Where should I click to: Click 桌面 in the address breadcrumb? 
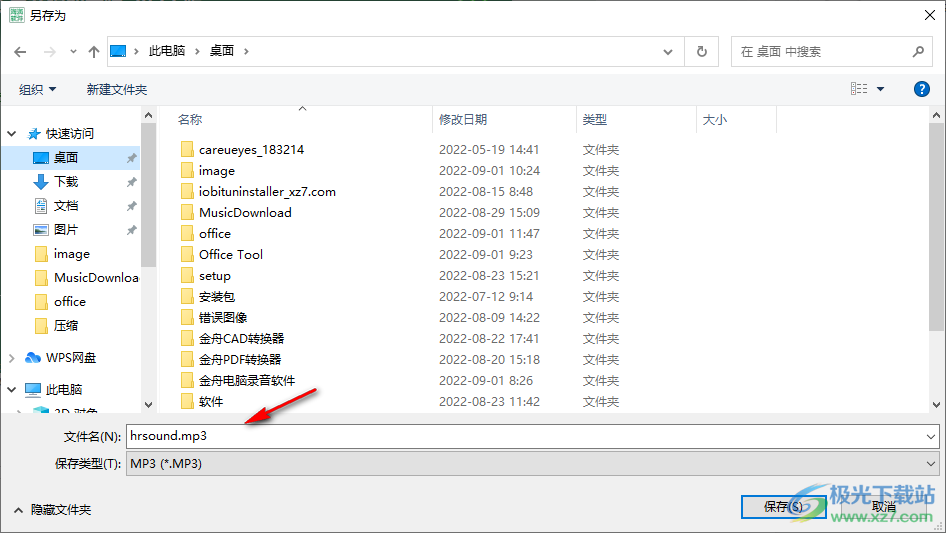pyautogui.click(x=222, y=51)
